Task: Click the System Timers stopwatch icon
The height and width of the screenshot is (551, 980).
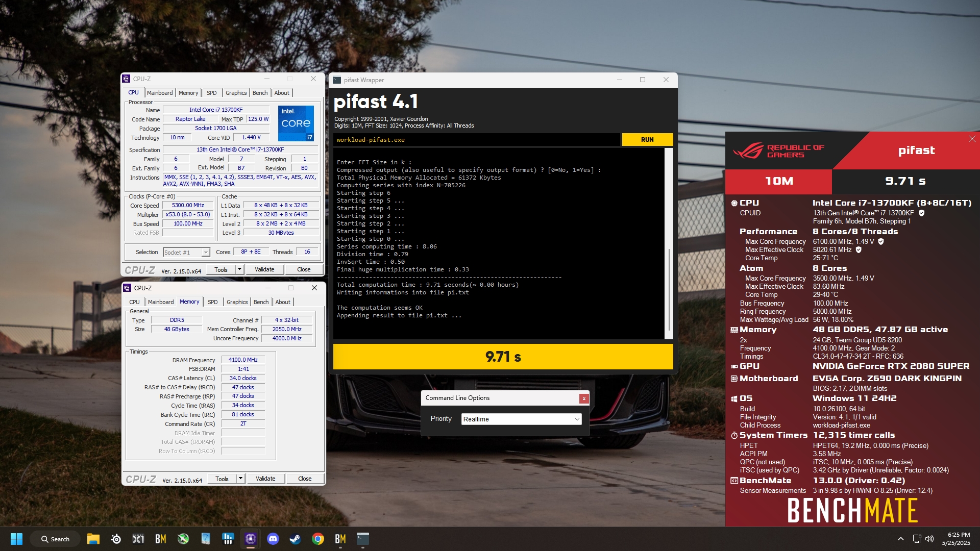Action: [x=734, y=435]
